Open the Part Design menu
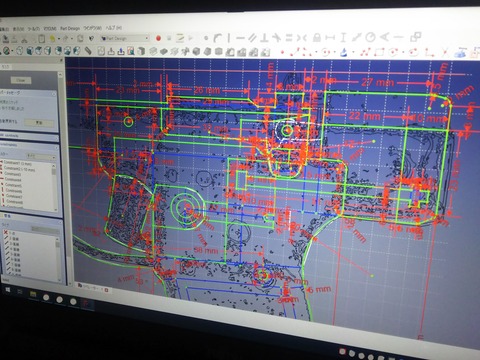This screenshot has width=480, height=360. point(70,29)
